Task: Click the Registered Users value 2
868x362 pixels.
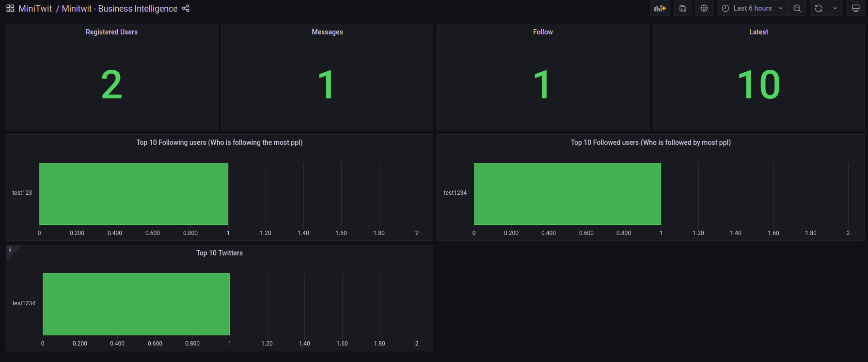Action: click(x=111, y=85)
